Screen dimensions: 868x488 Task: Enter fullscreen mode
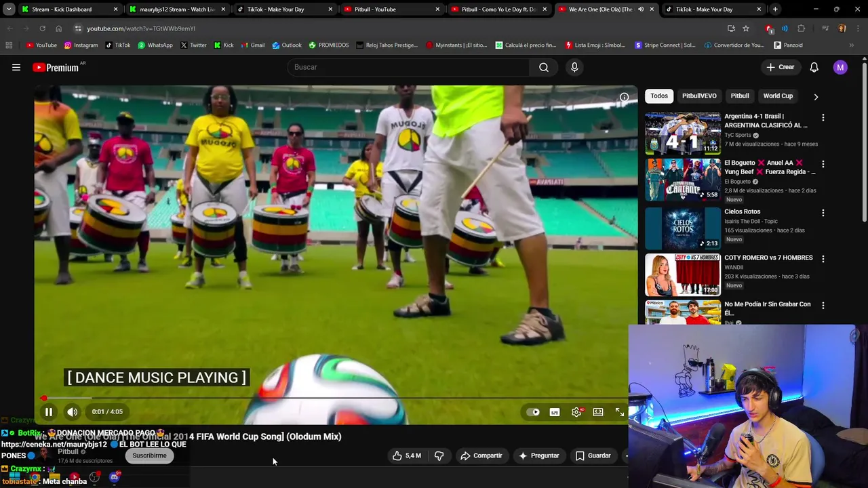tap(620, 411)
